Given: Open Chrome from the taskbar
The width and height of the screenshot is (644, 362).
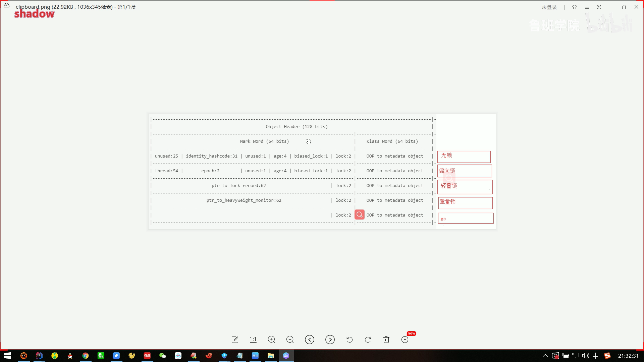Looking at the screenshot, I should coord(86,356).
